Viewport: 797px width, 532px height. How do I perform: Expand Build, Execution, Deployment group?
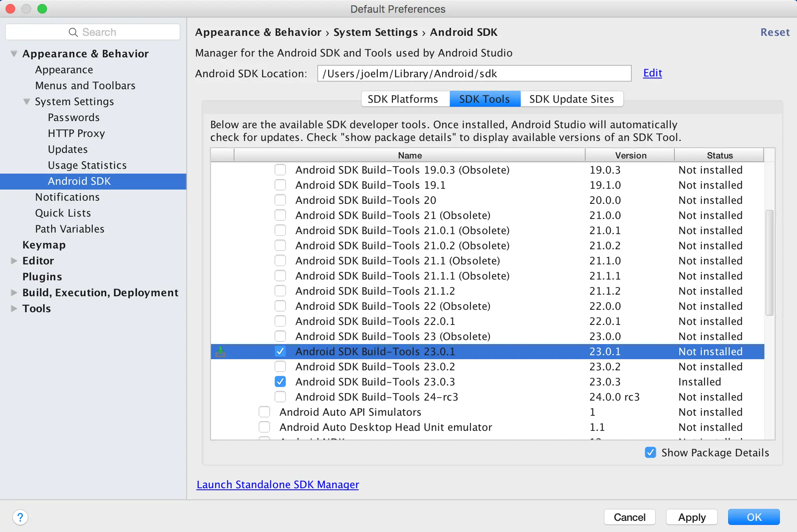[14, 293]
